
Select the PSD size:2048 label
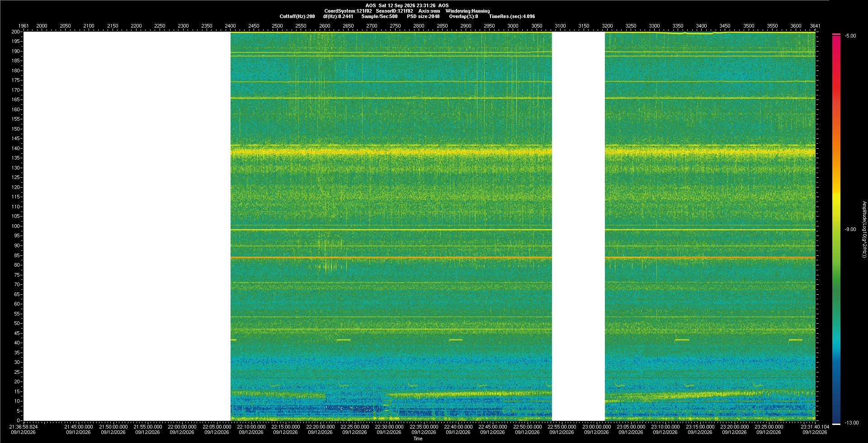[423, 16]
